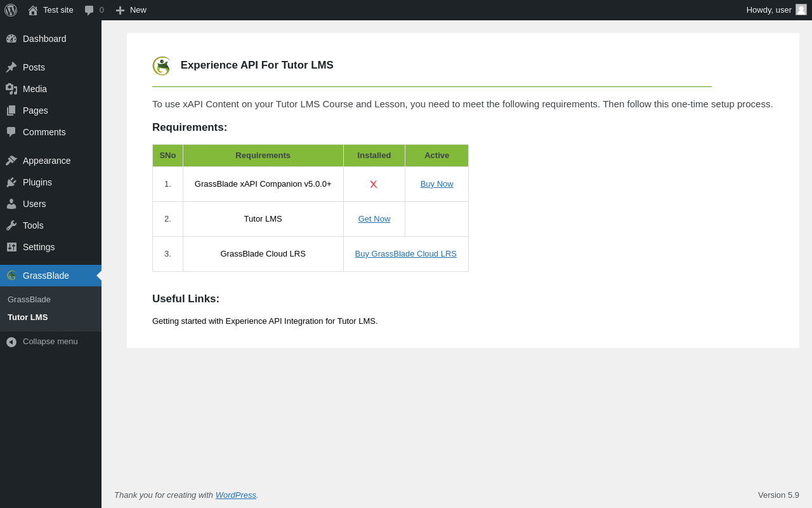Screen dimensions: 812x508
Task: Open Settings in the sidebar
Action: click(51, 247)
